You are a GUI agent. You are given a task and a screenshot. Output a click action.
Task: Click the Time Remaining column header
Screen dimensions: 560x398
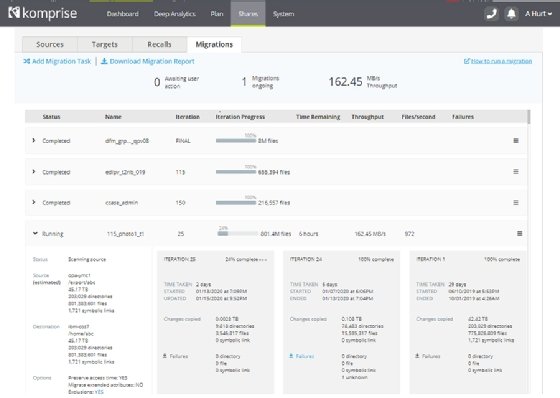click(x=318, y=117)
